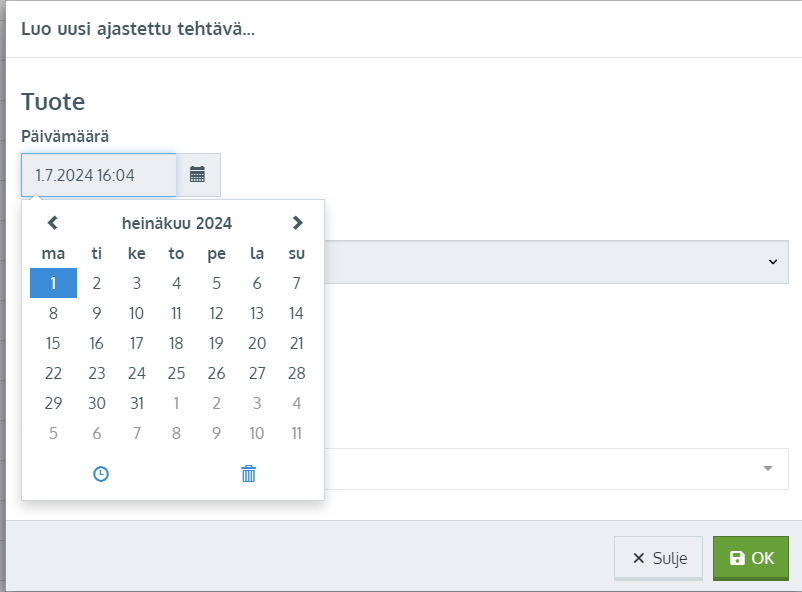The height and width of the screenshot is (592, 802).
Task: Choose July 29 in calendar
Action: pos(53,404)
